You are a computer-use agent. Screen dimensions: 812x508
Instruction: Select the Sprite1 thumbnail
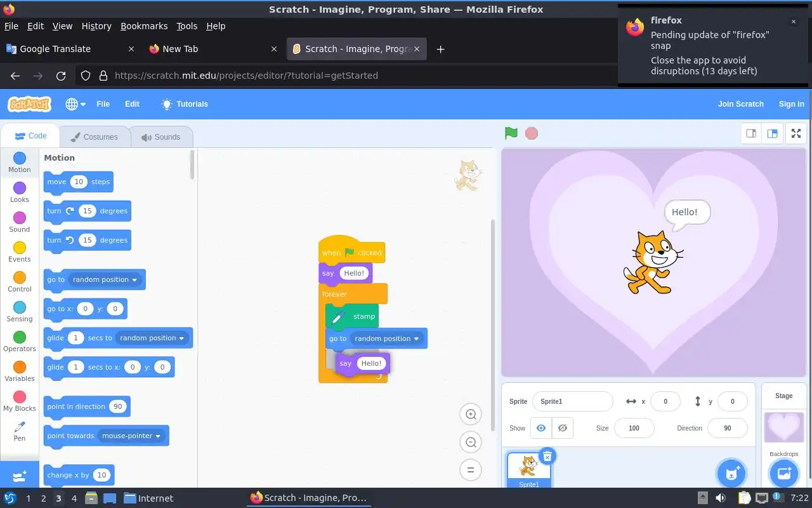point(528,469)
